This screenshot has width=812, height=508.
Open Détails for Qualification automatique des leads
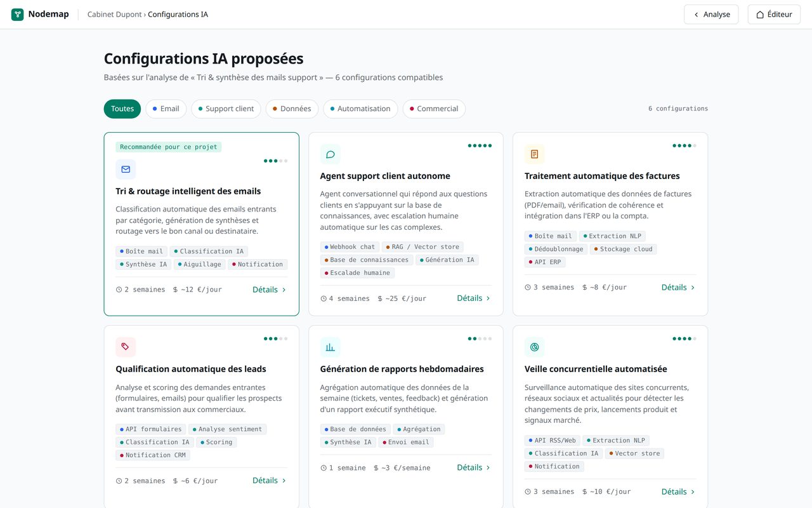coord(270,480)
